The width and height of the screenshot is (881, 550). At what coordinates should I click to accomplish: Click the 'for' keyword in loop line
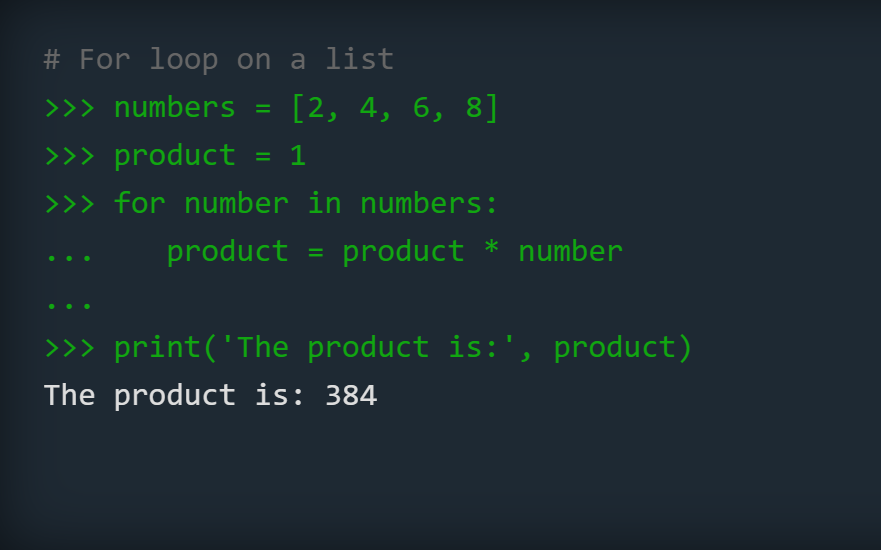[x=139, y=203]
